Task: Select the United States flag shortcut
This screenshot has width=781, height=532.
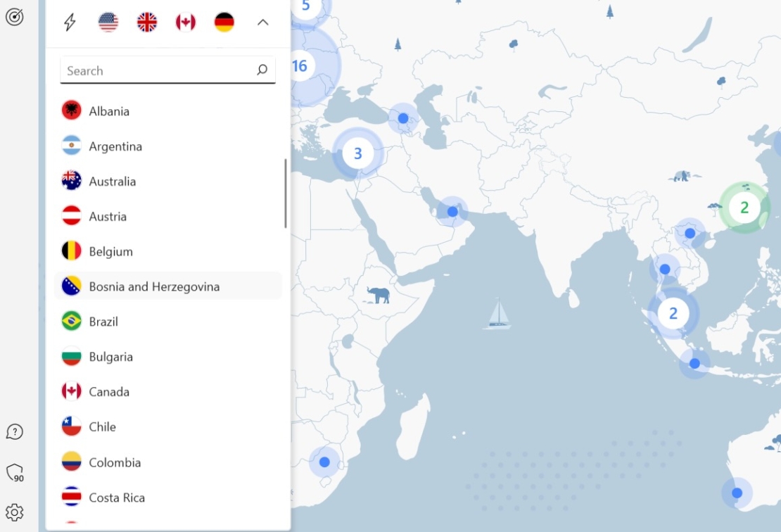Action: pos(107,22)
